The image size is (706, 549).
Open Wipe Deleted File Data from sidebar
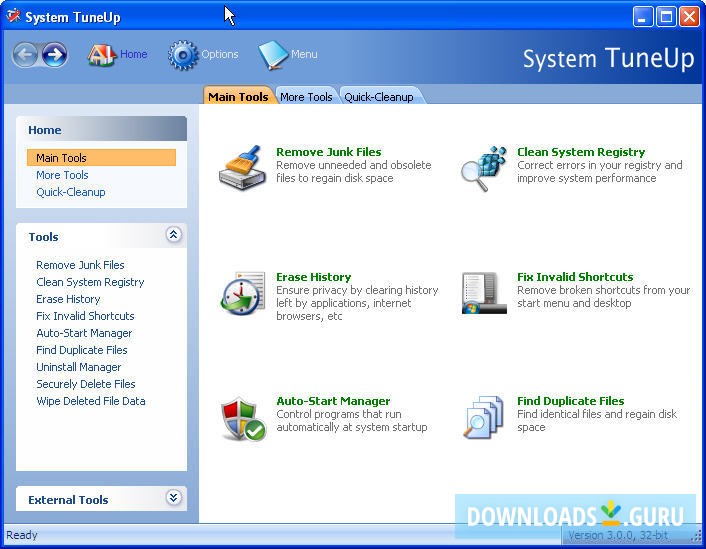(91, 401)
